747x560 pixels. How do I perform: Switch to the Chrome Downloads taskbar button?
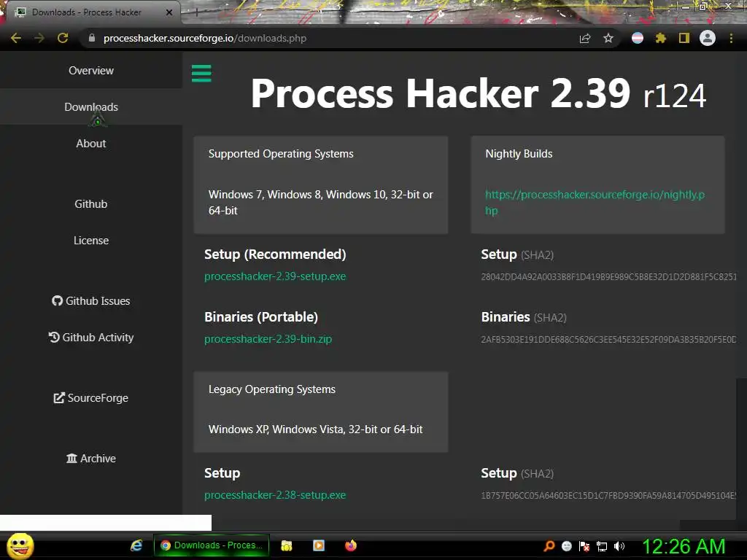[212, 545]
